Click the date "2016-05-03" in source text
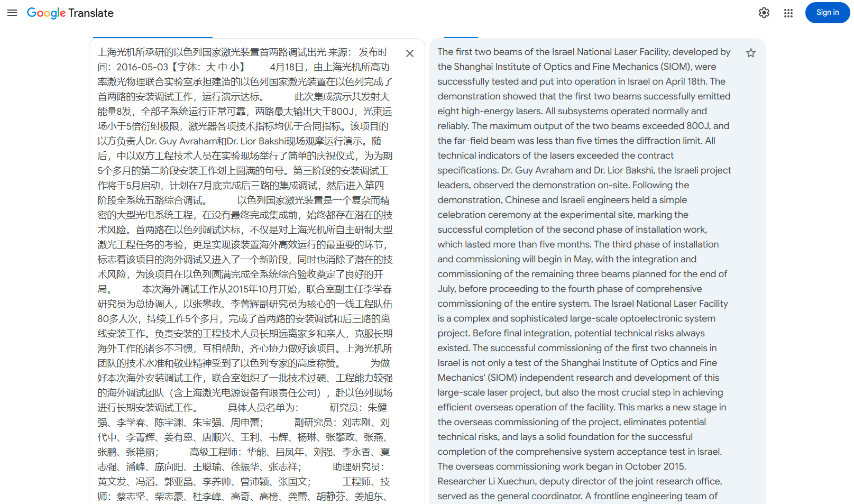This screenshot has height=504, width=854. click(x=142, y=67)
